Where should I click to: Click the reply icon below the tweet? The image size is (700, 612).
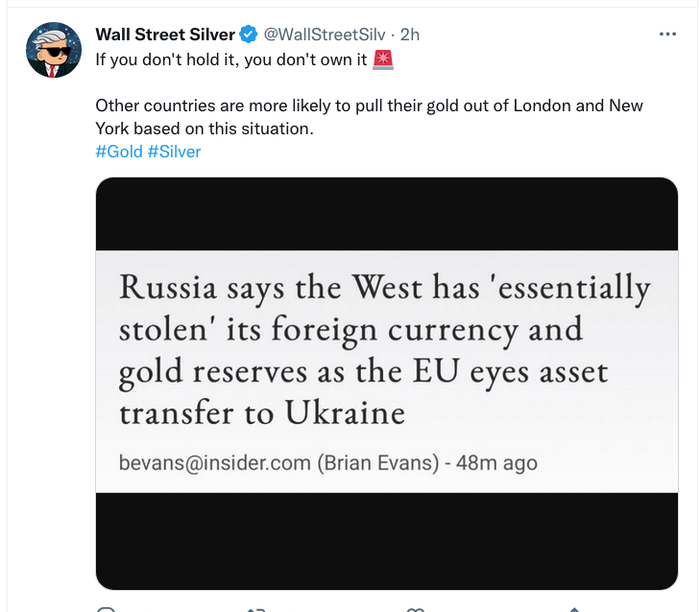[106, 608]
